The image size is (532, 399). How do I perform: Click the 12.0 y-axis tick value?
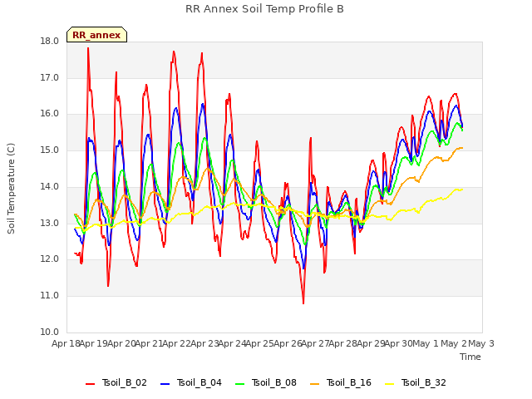(50, 259)
